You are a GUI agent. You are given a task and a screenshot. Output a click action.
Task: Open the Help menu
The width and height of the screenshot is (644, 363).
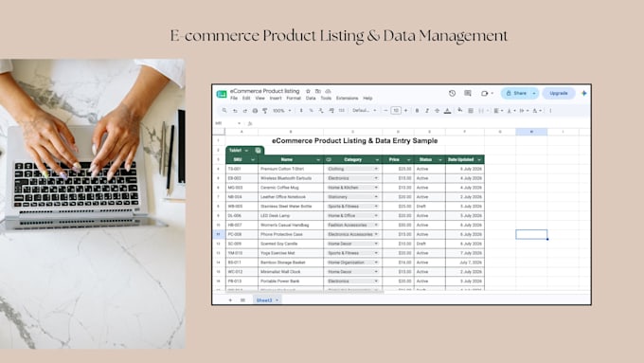[367, 99]
